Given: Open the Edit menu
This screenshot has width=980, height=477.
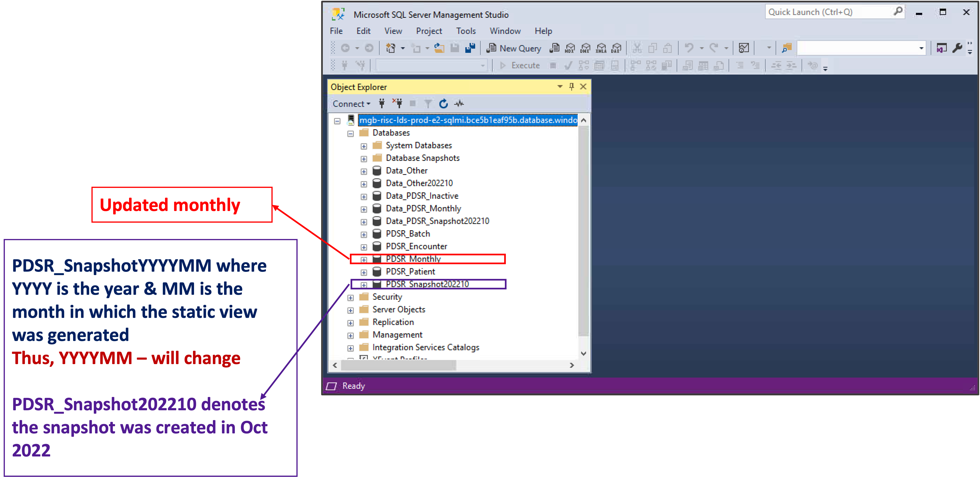Looking at the screenshot, I should [x=363, y=31].
